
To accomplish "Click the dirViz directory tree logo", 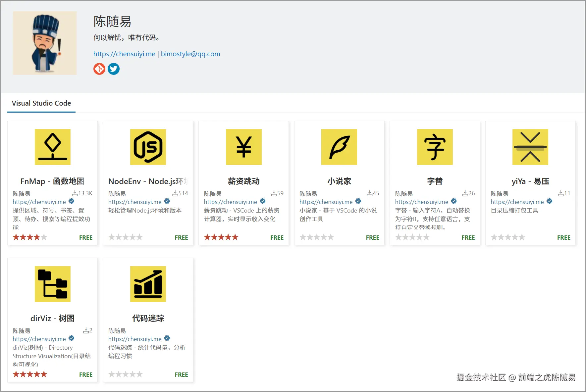I will [53, 284].
